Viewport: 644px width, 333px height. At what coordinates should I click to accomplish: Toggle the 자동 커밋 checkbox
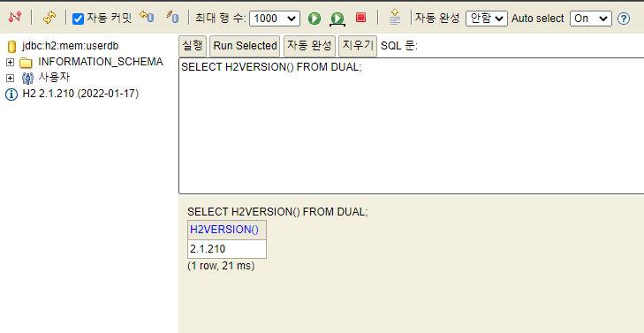(x=78, y=19)
